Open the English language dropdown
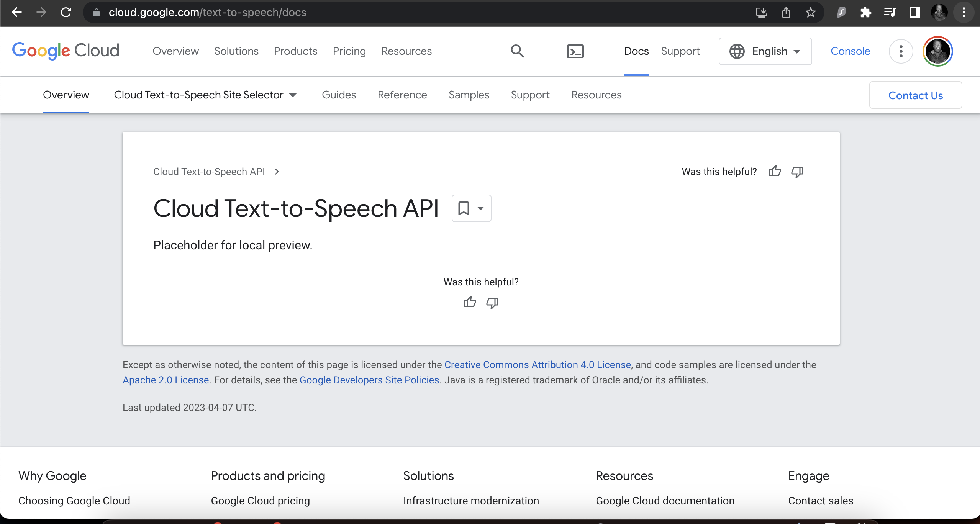This screenshot has width=980, height=524. (765, 51)
